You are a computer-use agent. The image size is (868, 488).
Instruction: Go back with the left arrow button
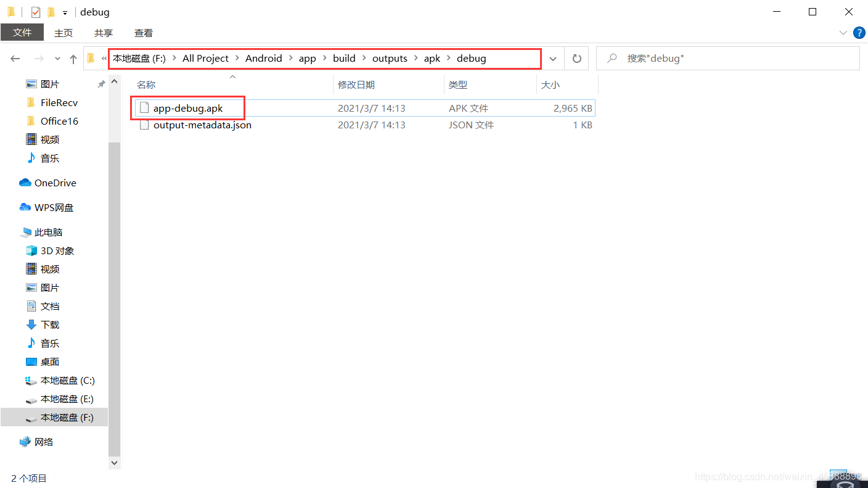tap(15, 59)
